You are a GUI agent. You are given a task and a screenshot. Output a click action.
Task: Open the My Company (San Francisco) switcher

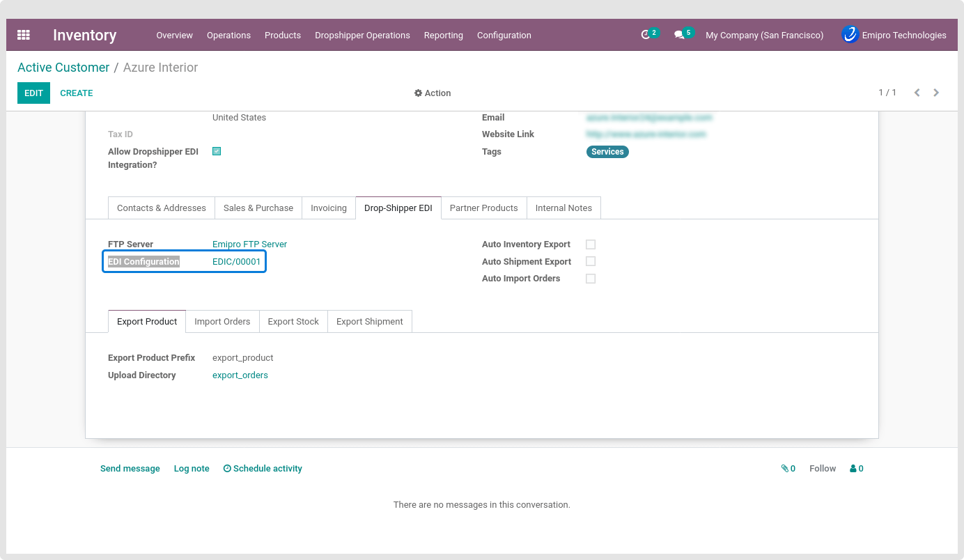[x=764, y=36]
